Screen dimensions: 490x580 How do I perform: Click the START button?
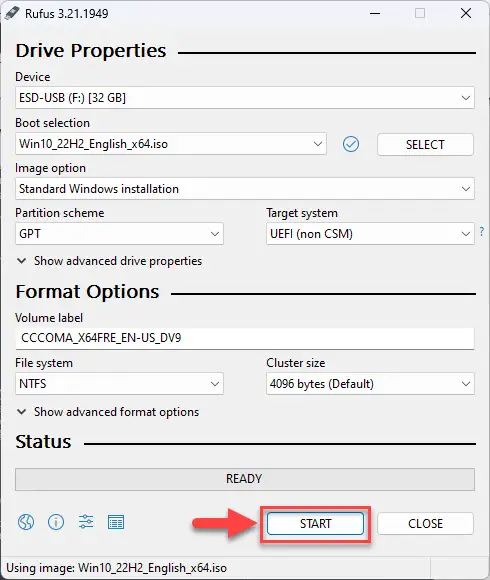coord(315,523)
